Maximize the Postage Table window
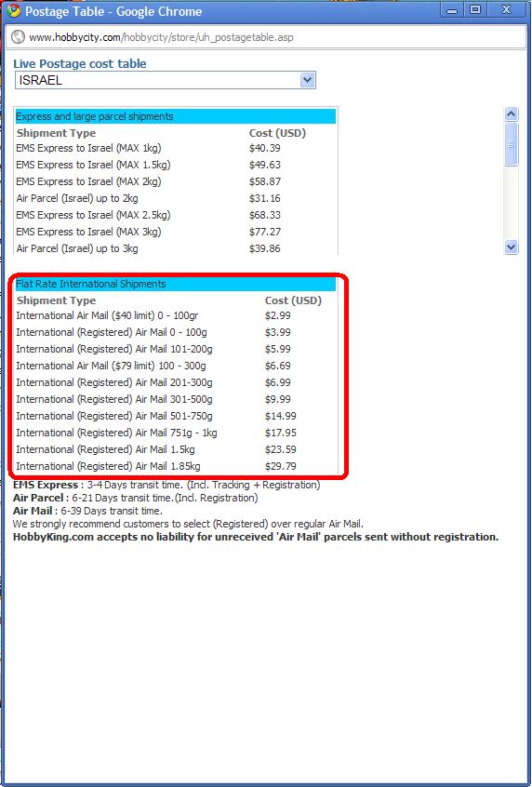 coord(474,10)
